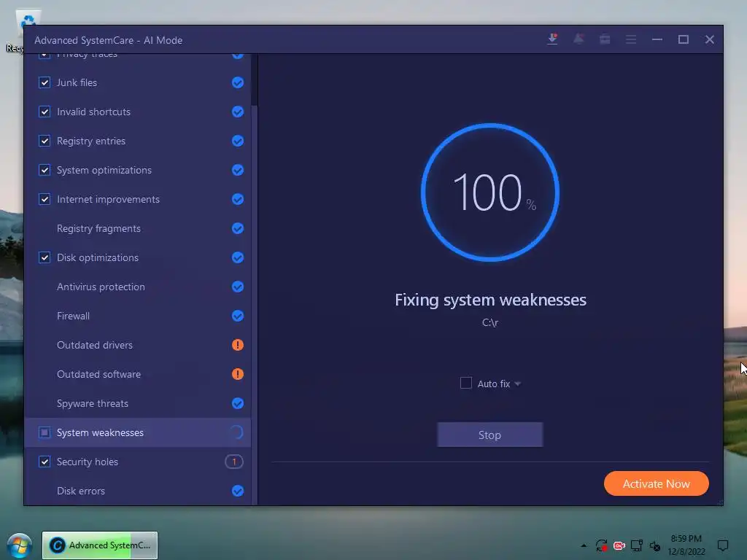Select the Spyware threats row label
Screen dimensions: 747x560
coord(93,403)
